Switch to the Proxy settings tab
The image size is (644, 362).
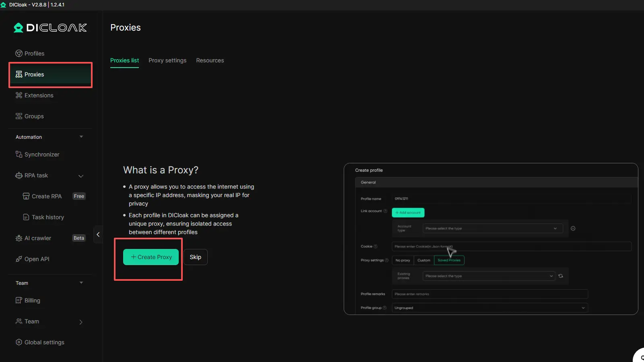click(x=167, y=60)
